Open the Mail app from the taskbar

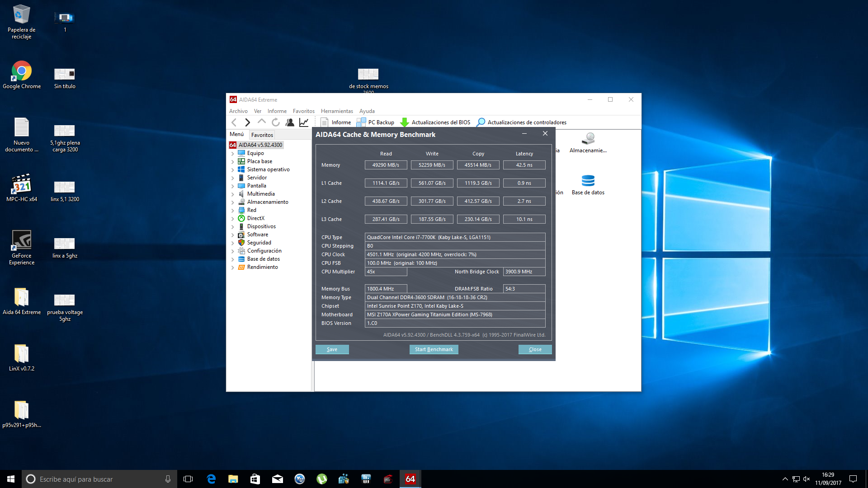[278, 479]
